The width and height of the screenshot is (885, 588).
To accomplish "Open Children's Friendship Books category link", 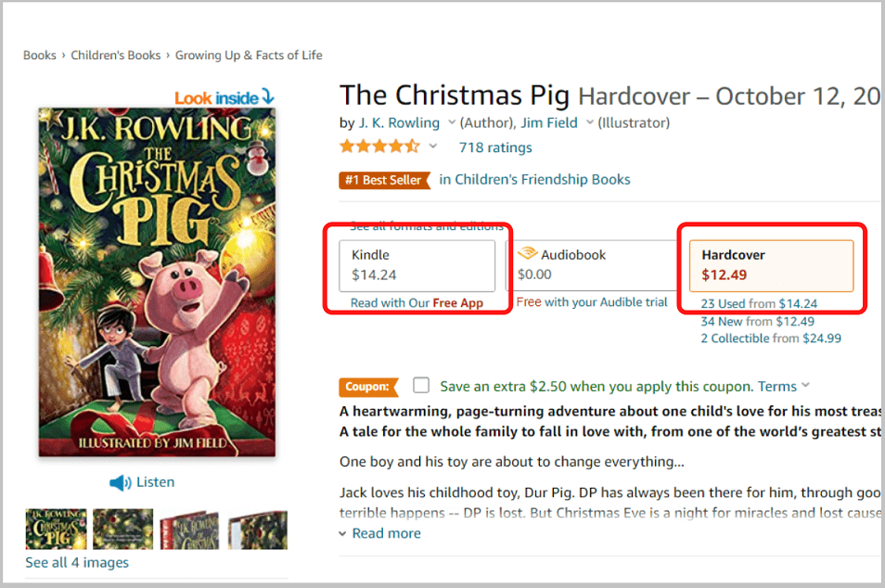I will tap(535, 180).
